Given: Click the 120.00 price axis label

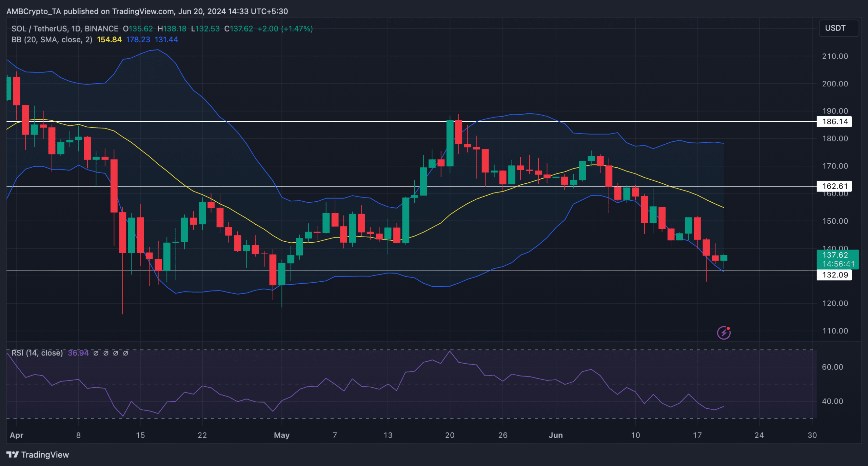Looking at the screenshot, I should pos(835,303).
